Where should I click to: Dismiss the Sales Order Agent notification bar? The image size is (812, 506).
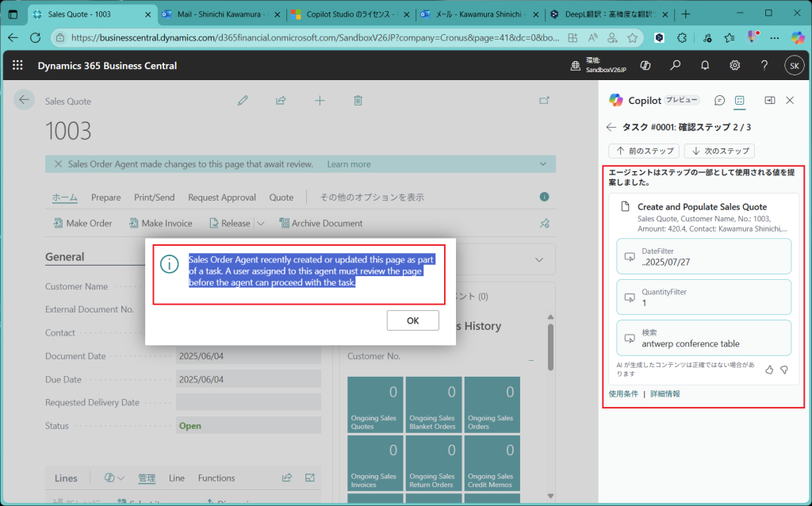click(59, 164)
